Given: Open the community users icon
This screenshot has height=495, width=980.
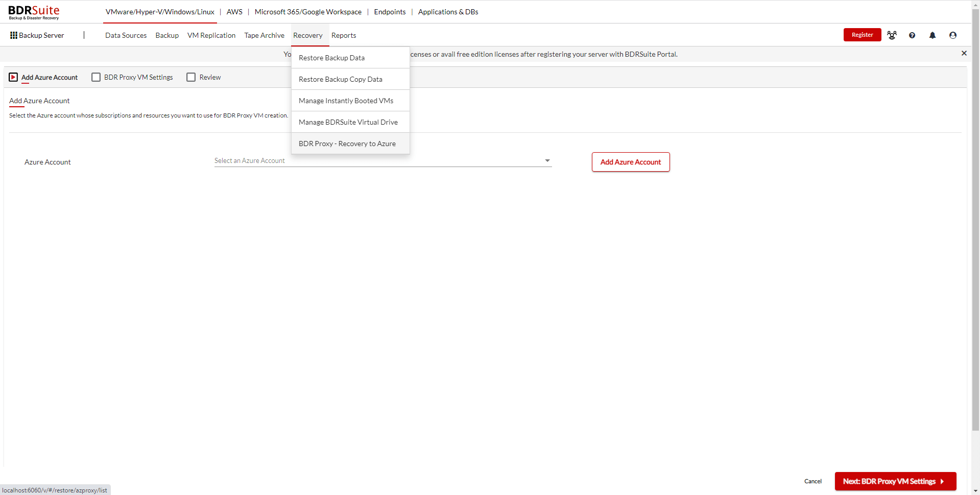Looking at the screenshot, I should (892, 35).
